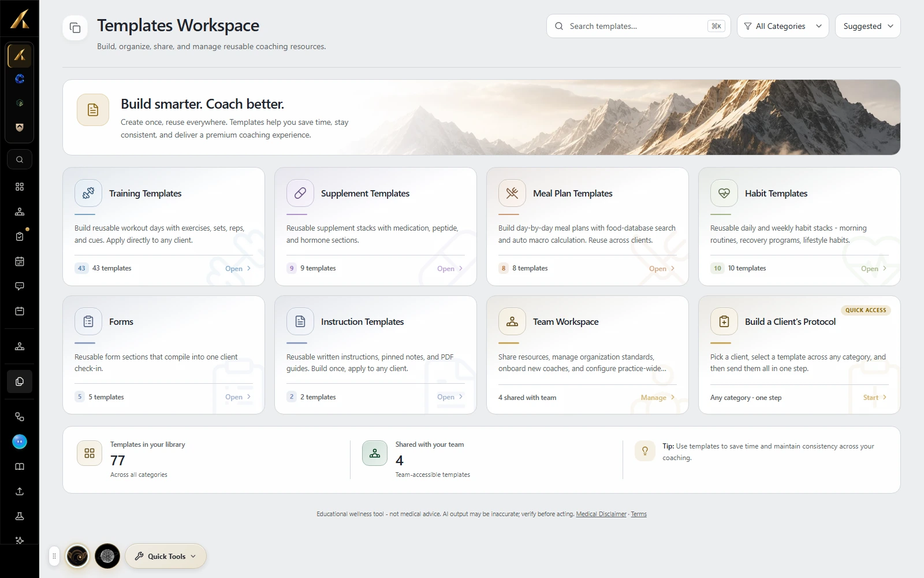Open the Meal Plan Templates category
This screenshot has width=924, height=578.
tap(662, 269)
